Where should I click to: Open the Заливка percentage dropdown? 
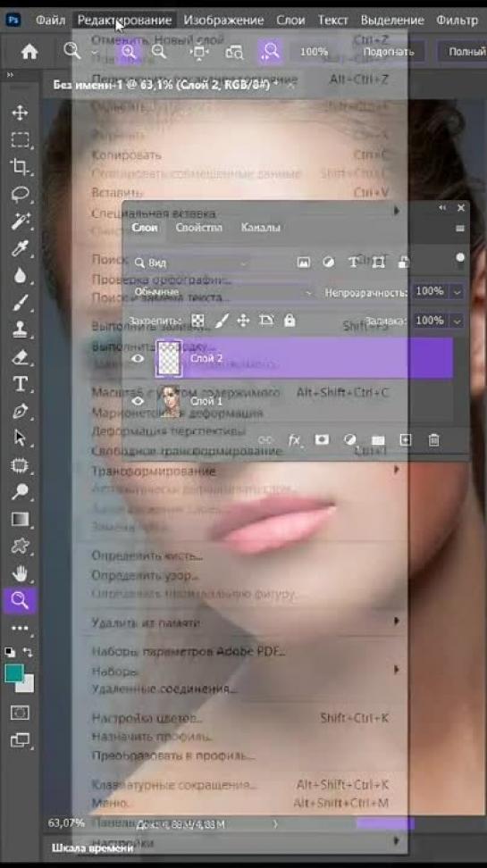point(458,321)
